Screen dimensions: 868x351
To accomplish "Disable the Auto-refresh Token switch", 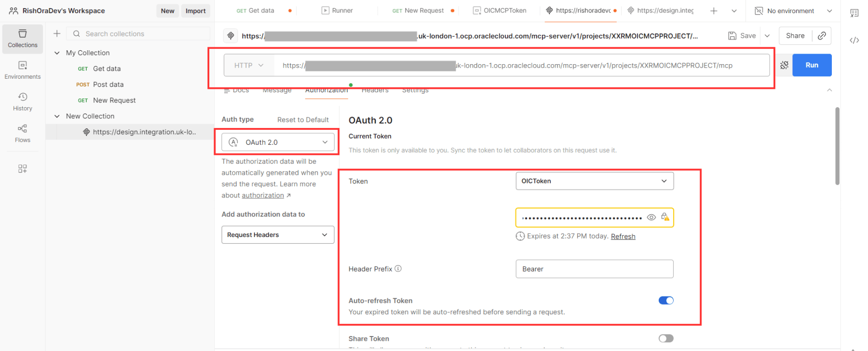I will coord(665,300).
